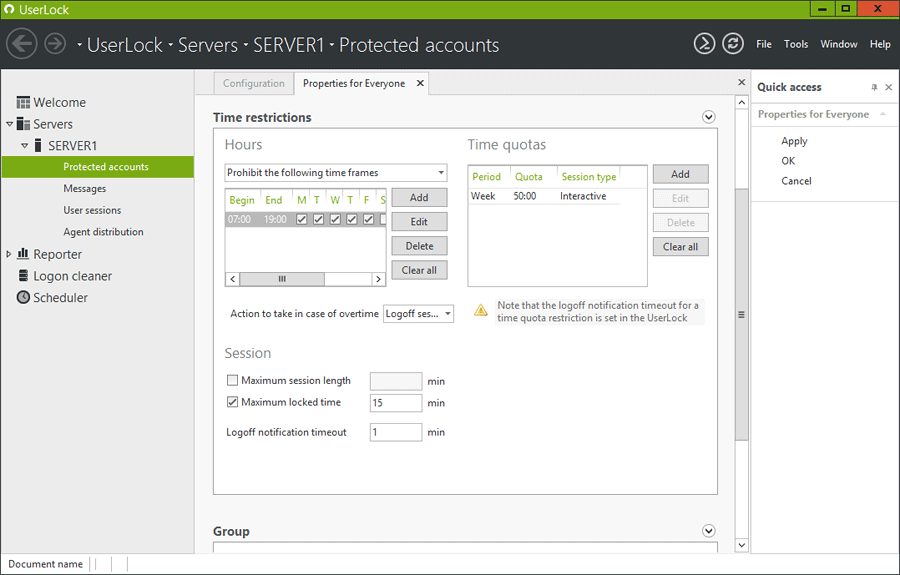Open the action in case of overtime dropdown
The image size is (900, 575).
(418, 313)
